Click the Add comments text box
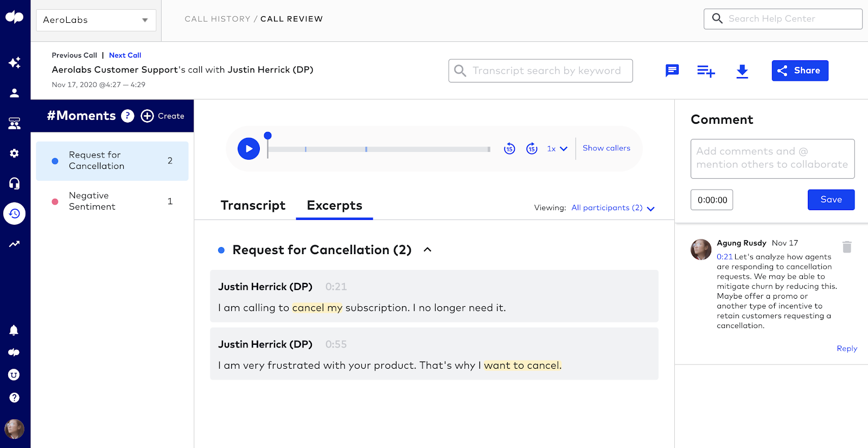Viewport: 868px width, 448px height. click(773, 159)
